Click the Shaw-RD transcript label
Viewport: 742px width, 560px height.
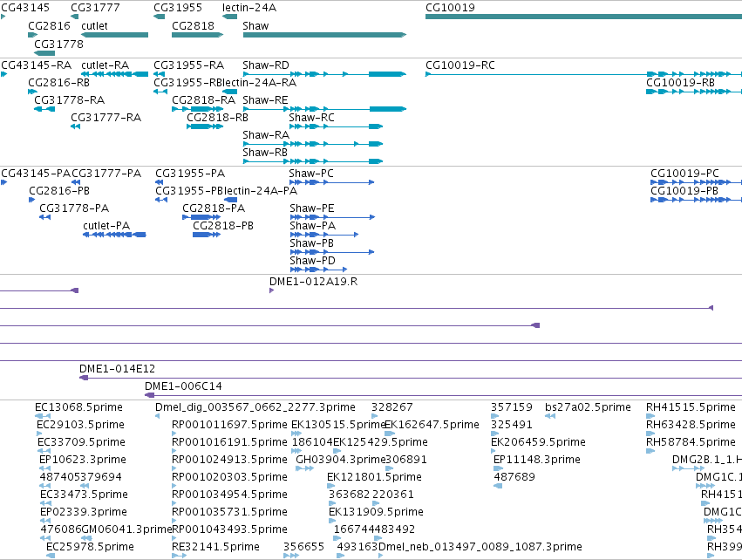pyautogui.click(x=266, y=65)
